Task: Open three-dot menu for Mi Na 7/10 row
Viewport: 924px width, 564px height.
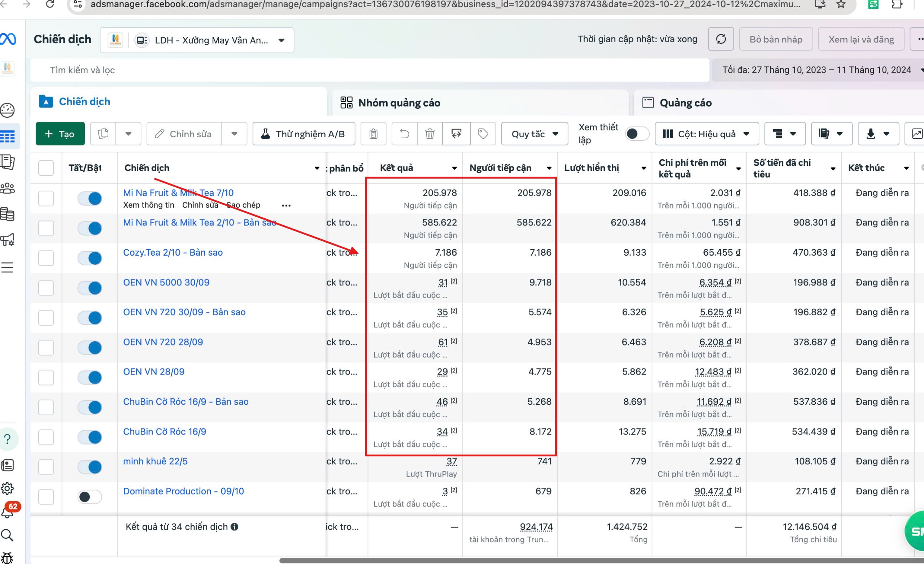Action: pos(286,205)
